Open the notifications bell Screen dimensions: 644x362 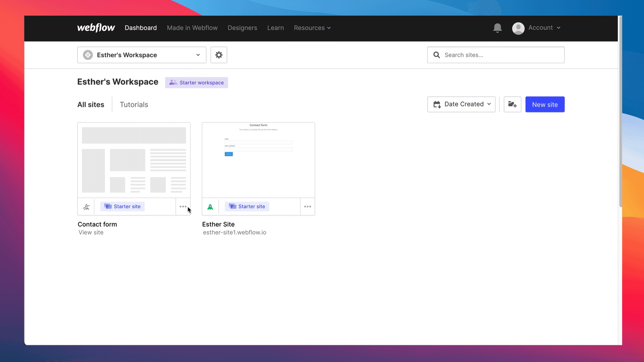click(497, 28)
